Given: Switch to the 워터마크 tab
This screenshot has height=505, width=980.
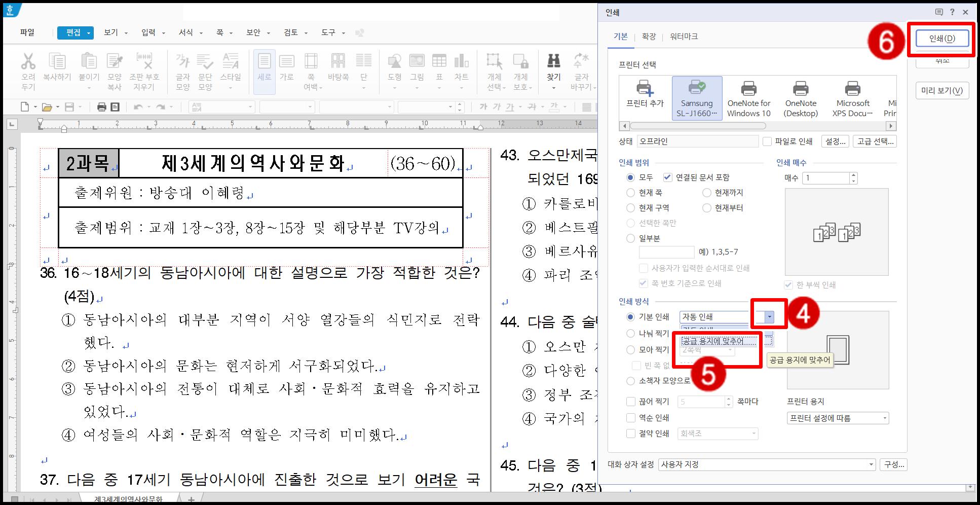Looking at the screenshot, I should (684, 37).
